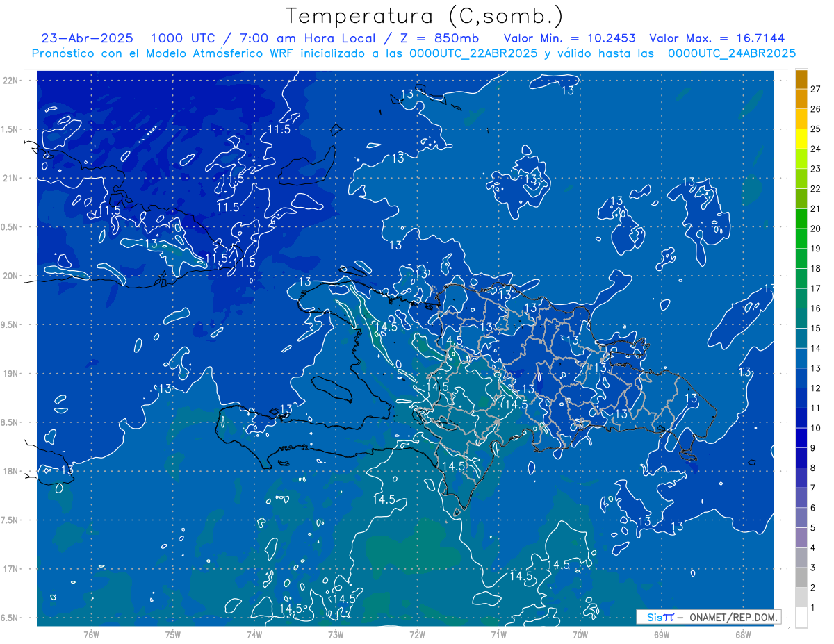Click the '76W' longitude axis label
Screen dimensions: 834x644
pos(91,634)
